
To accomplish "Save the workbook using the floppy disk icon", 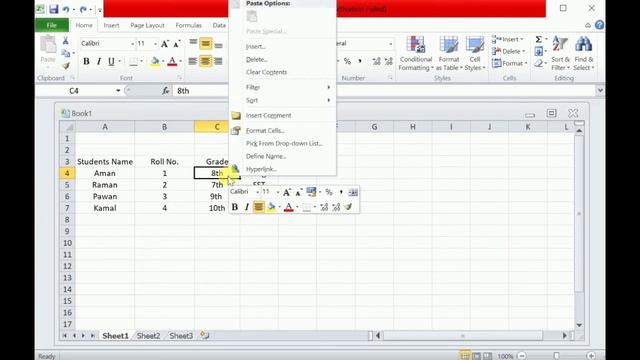I will pos(53,9).
